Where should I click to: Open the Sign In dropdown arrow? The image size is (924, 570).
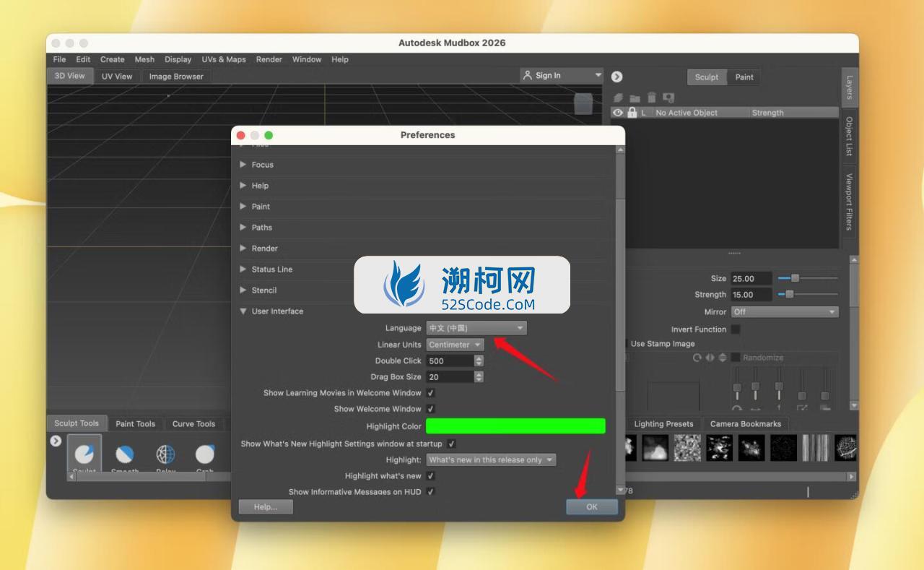pos(598,75)
